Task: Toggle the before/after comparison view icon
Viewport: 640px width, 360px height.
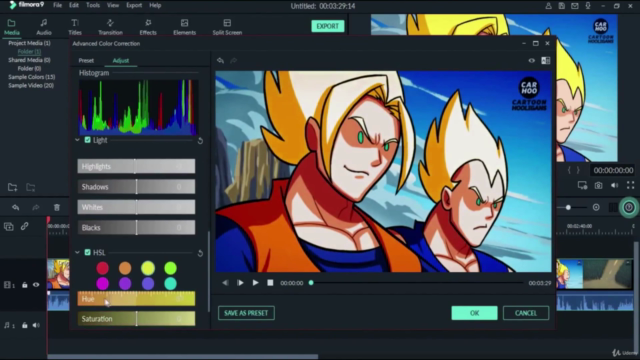Action: click(545, 60)
